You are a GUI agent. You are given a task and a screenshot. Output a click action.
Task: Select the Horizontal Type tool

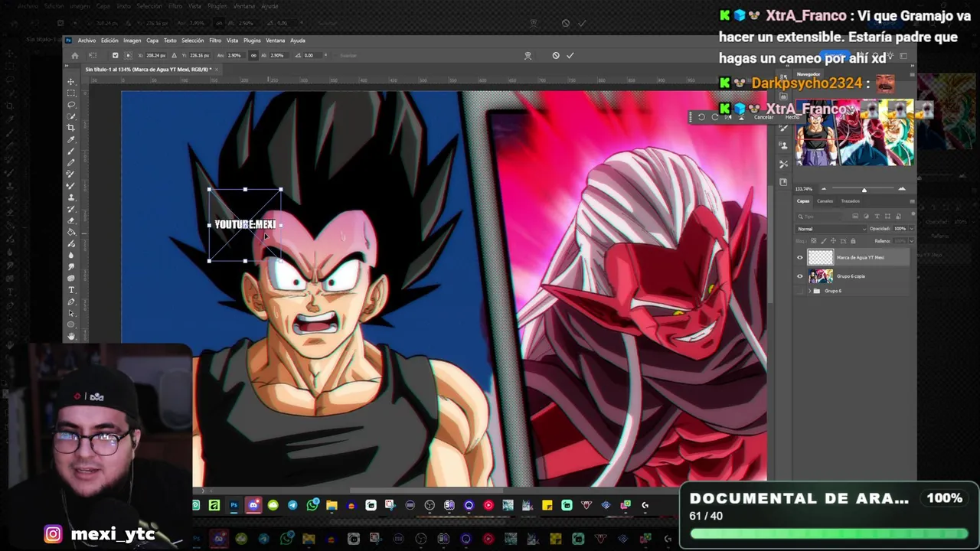point(71,289)
